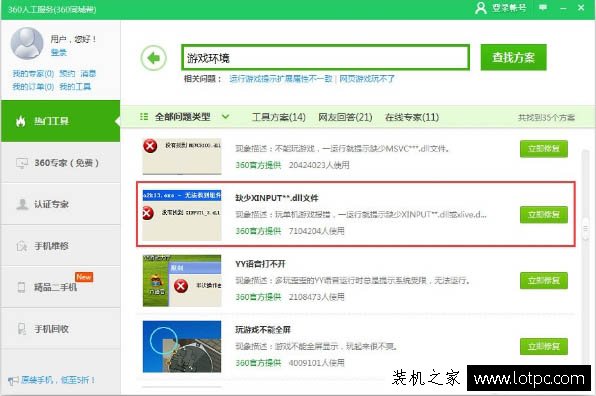Click 立即修复 for the MSVC dll issue

click(x=544, y=149)
